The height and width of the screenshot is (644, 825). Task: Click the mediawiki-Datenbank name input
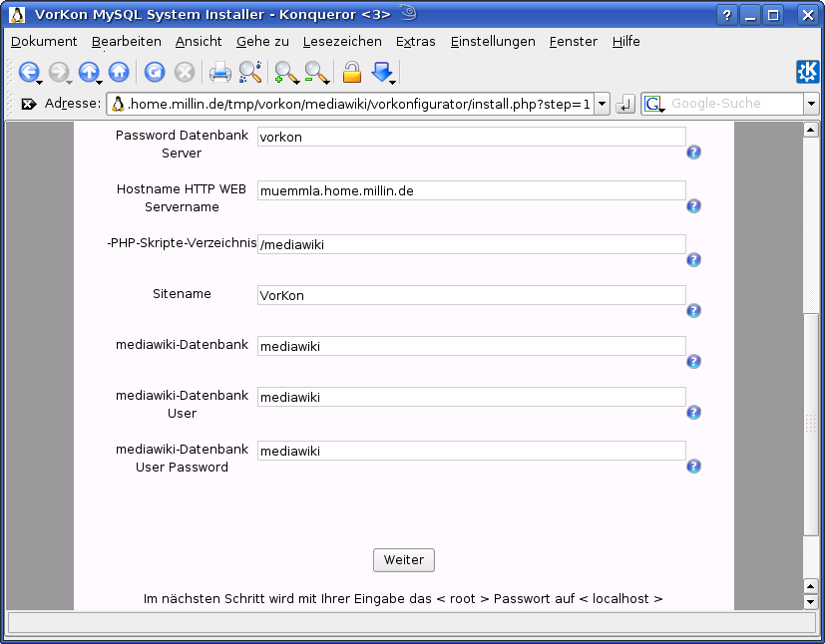pyautogui.click(x=472, y=346)
